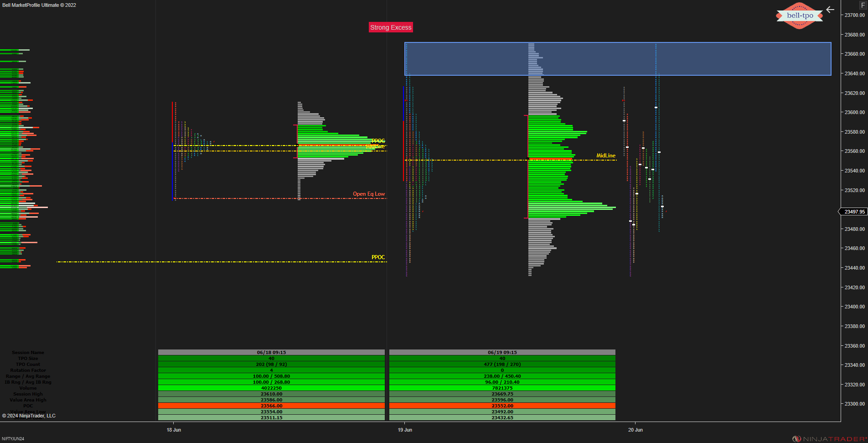Click the 20 Jun date label
The image size is (868, 443).
point(635,430)
